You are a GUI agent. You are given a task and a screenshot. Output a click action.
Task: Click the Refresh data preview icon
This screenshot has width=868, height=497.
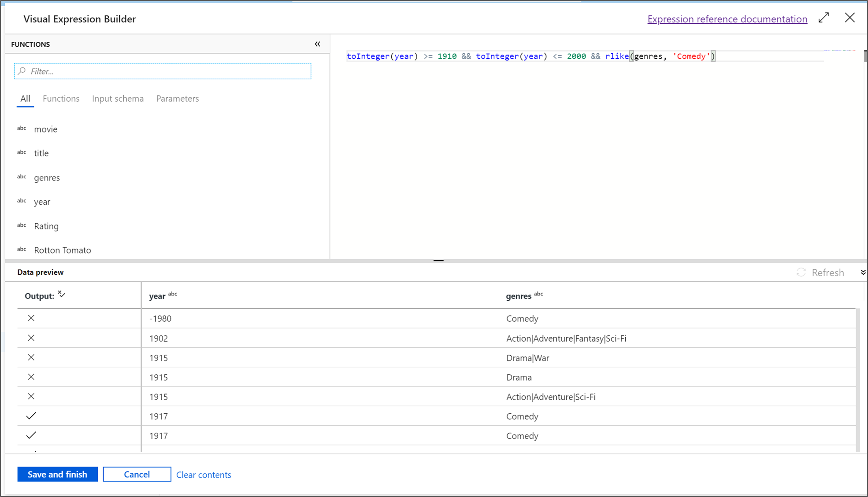click(x=802, y=272)
